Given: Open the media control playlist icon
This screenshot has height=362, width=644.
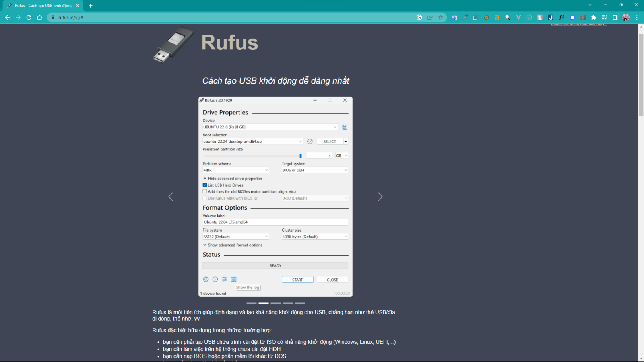Looking at the screenshot, I should point(604,17).
